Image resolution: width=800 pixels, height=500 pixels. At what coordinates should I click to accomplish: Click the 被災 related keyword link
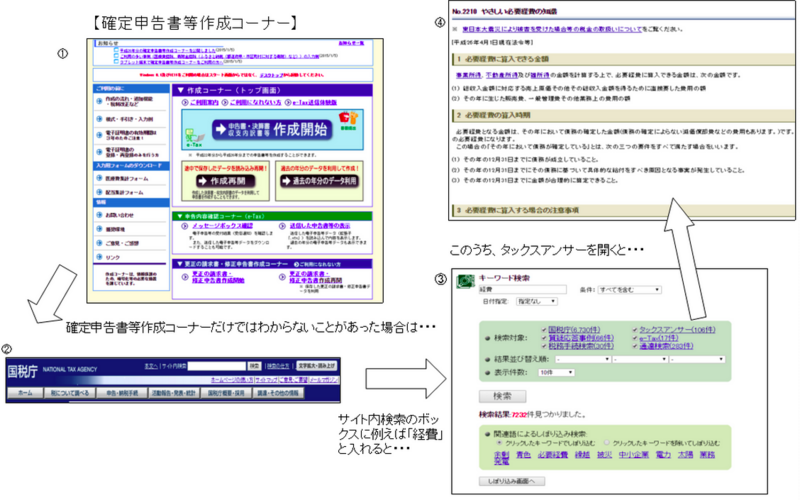(x=605, y=454)
